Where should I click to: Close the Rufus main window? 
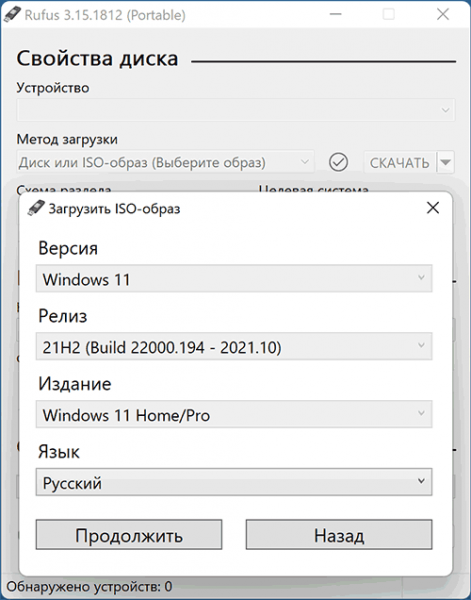tap(443, 15)
